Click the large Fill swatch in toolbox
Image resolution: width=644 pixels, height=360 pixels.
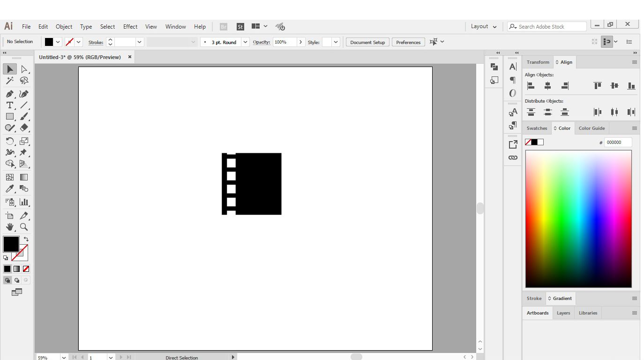click(x=11, y=244)
